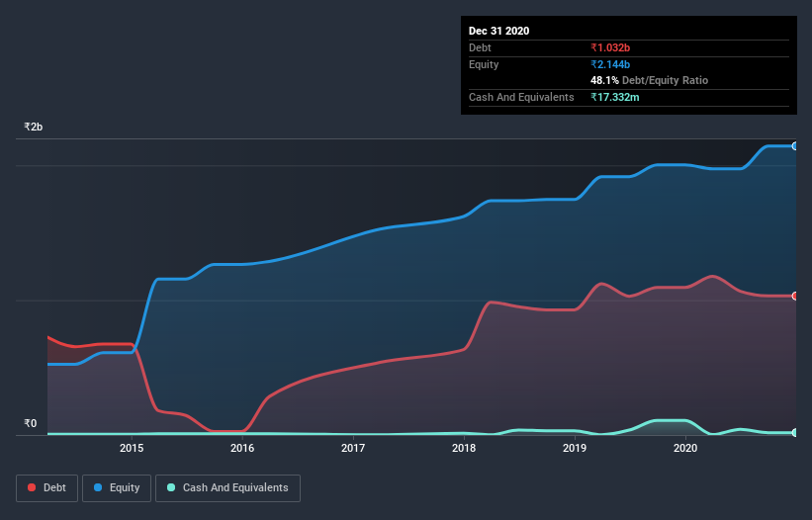Click the Debt label in tooltip
Image resolution: width=812 pixels, height=520 pixels.
point(480,47)
